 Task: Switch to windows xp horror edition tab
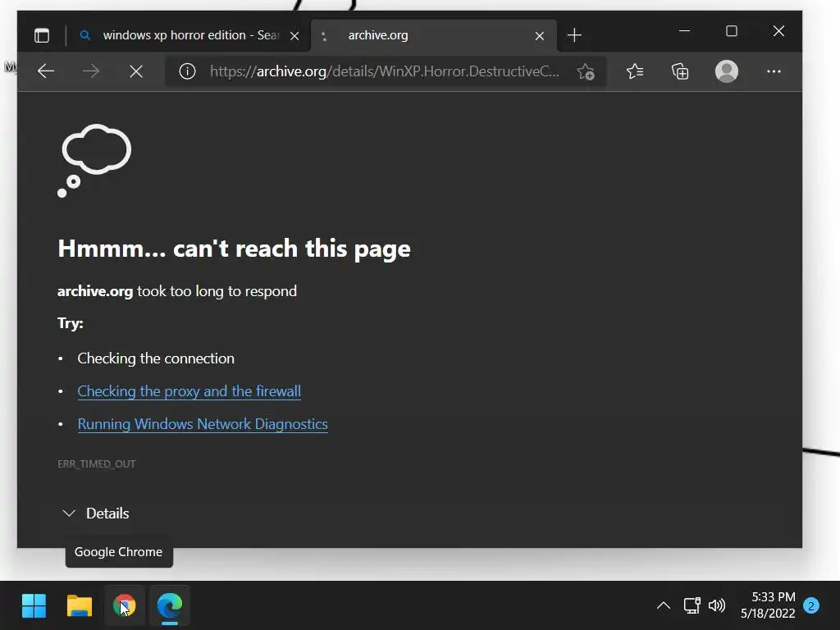pos(190,35)
